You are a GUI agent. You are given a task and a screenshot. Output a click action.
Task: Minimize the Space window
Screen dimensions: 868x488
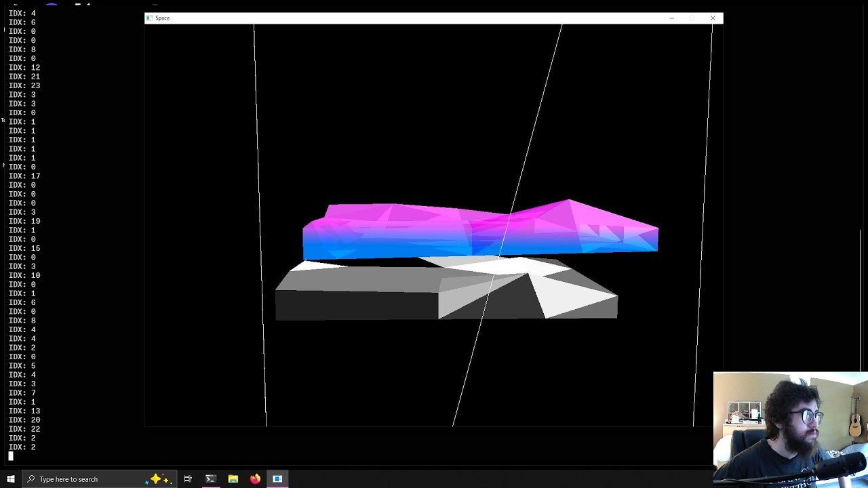(671, 18)
